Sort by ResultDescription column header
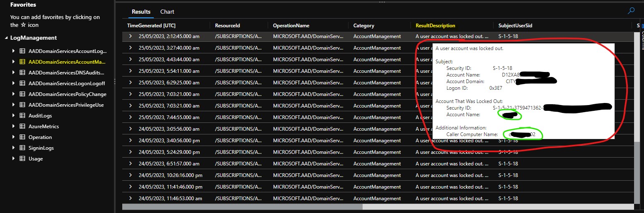644x213 pixels. pyautogui.click(x=436, y=26)
